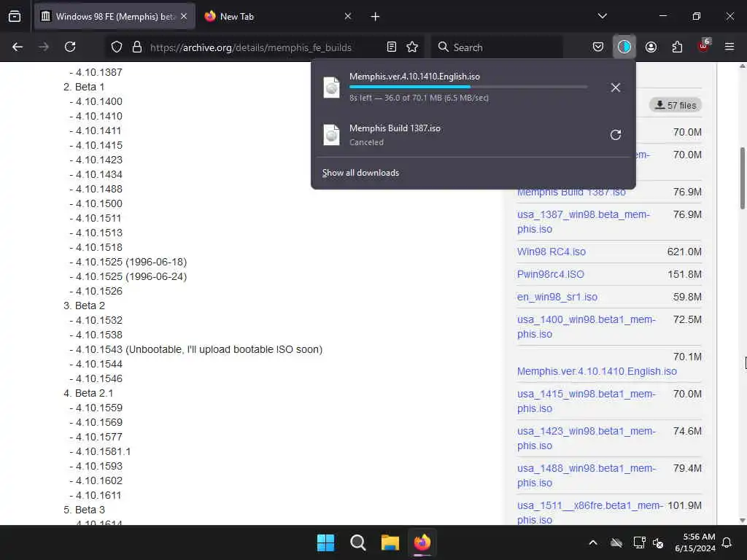The height and width of the screenshot is (560, 747).
Task: Click the 621.0M size value
Action: pos(684,252)
